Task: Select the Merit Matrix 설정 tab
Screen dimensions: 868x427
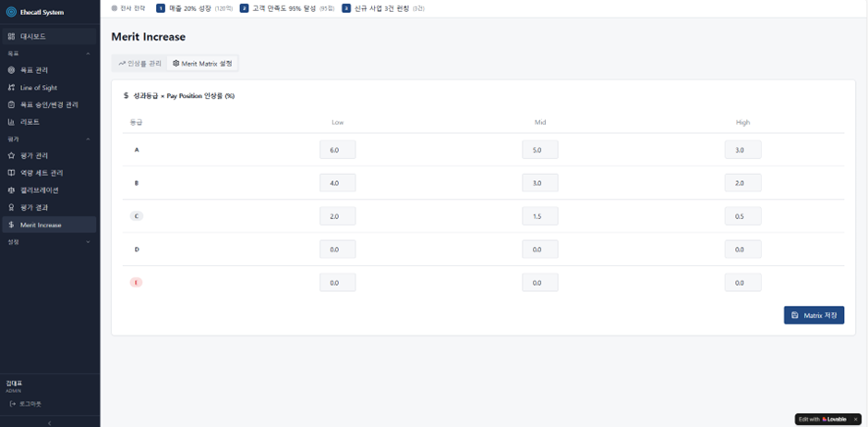Action: pyautogui.click(x=202, y=64)
